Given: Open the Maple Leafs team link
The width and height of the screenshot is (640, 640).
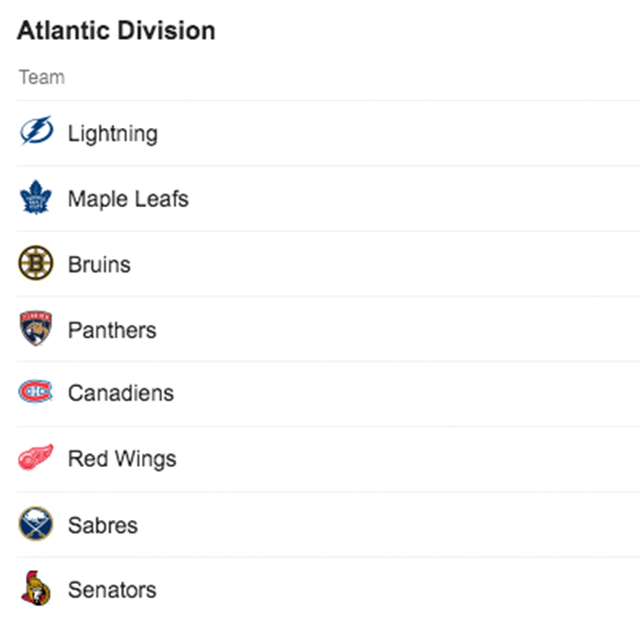Looking at the screenshot, I should pyautogui.click(x=128, y=198).
